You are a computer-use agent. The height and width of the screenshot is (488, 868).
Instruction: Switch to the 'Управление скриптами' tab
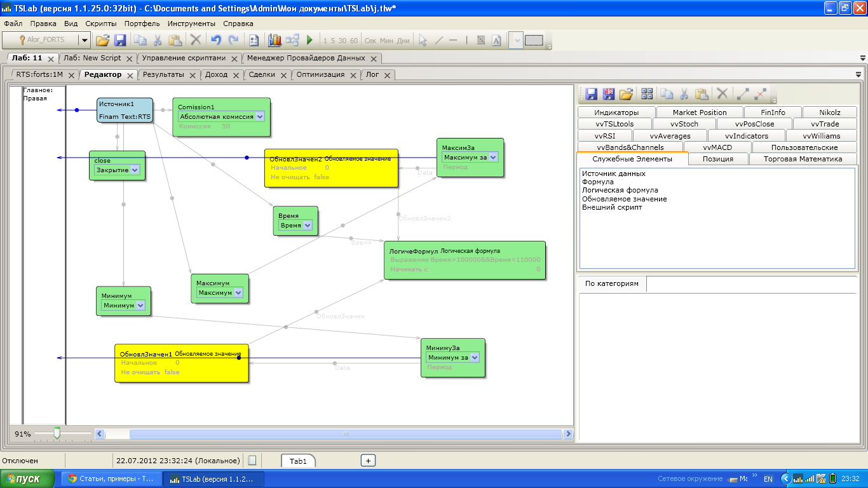tap(184, 58)
